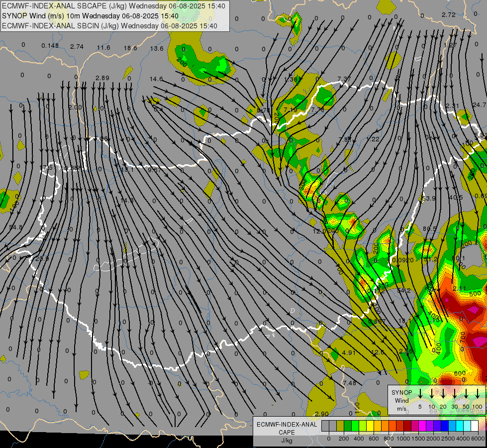
Task: Click the map value 2.31
Action: pos(452,106)
